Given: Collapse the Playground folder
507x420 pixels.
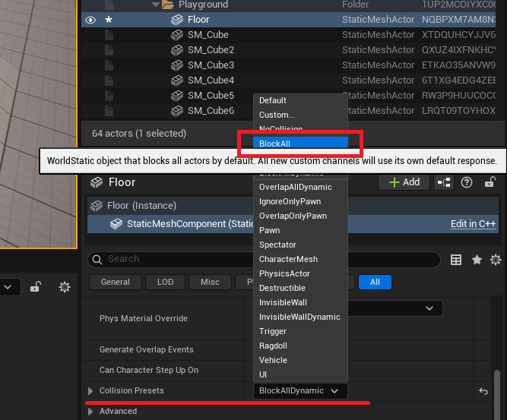Looking at the screenshot, I should 156,5.
